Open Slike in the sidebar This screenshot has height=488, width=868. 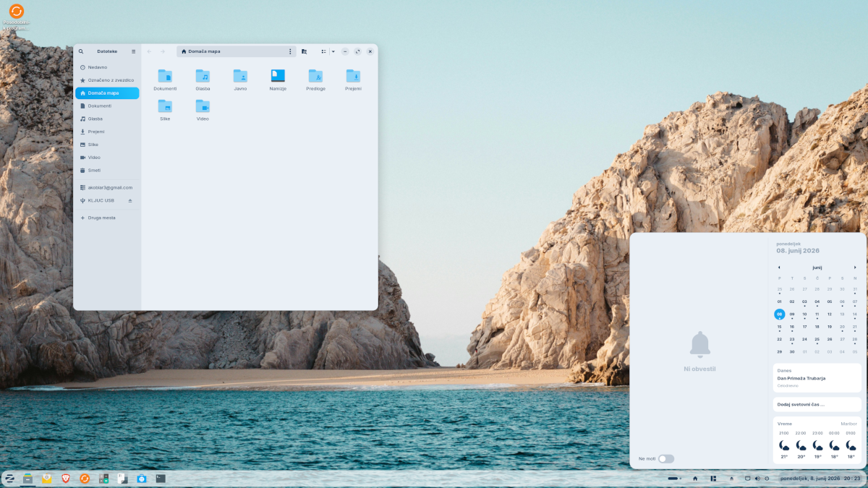coord(107,145)
